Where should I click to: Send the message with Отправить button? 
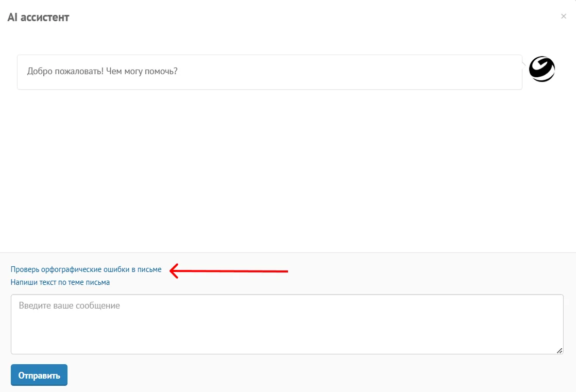tap(39, 375)
